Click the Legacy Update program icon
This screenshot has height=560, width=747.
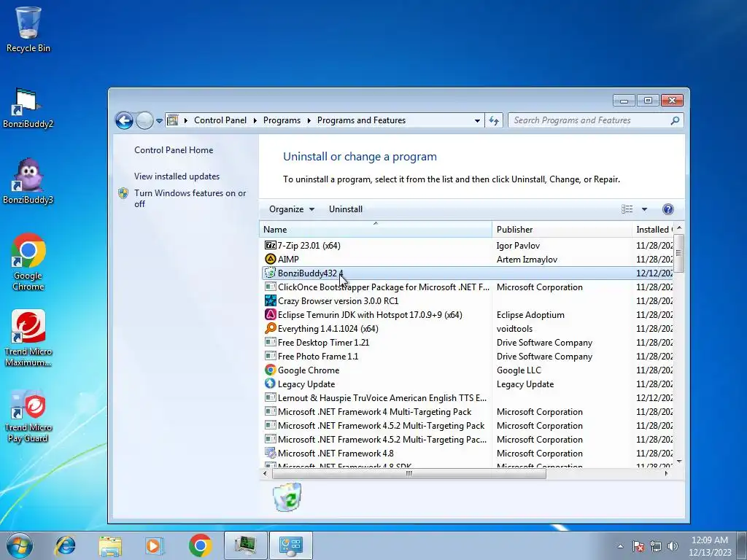pos(270,384)
